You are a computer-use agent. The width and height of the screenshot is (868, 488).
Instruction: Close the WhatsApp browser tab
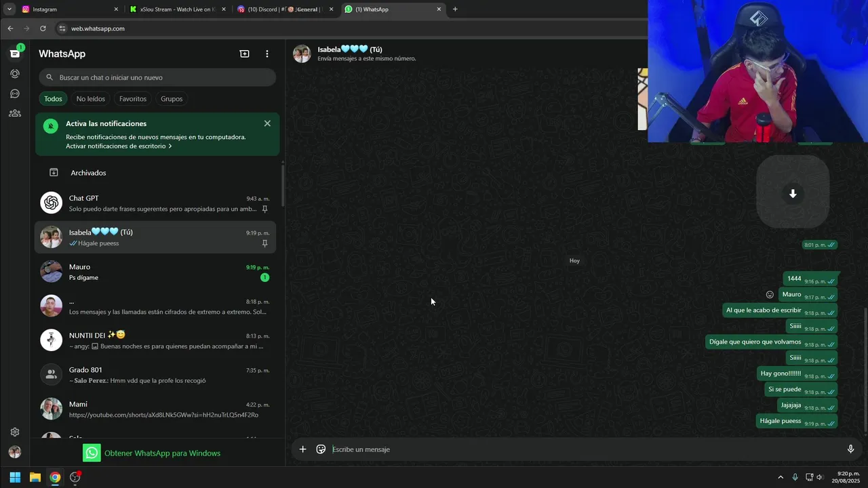tap(439, 9)
